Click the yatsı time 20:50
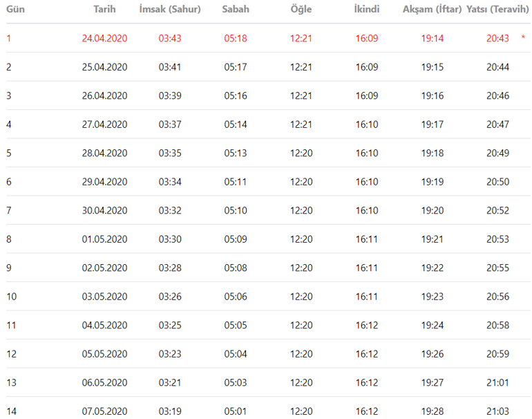Screen dimensions: 532x419 [x=497, y=182]
